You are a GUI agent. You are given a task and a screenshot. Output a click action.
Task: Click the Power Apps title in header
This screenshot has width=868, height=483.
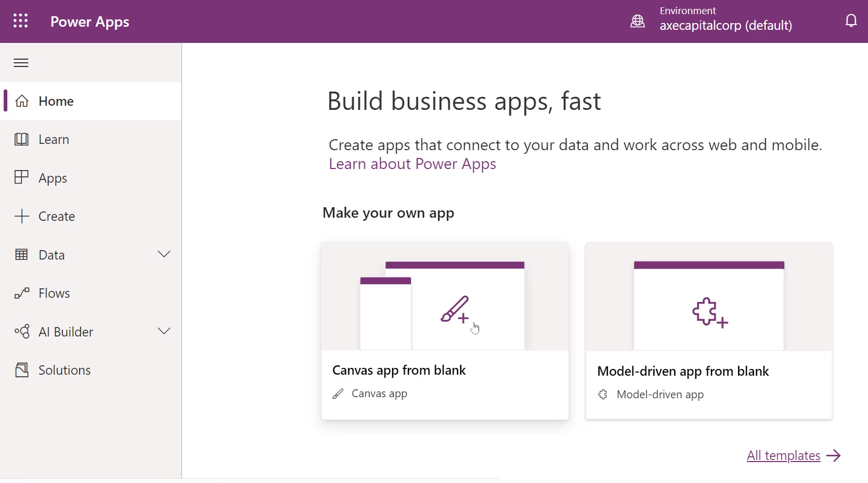90,22
